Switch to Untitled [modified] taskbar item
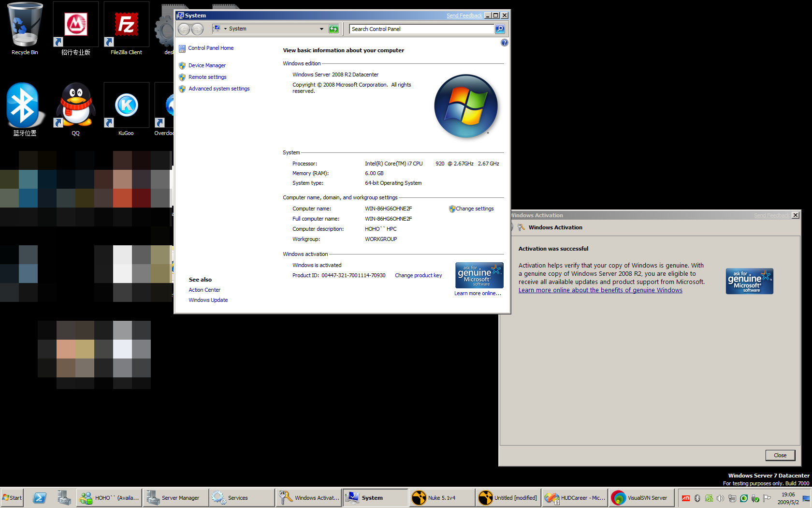Image resolution: width=812 pixels, height=508 pixels. point(508,497)
